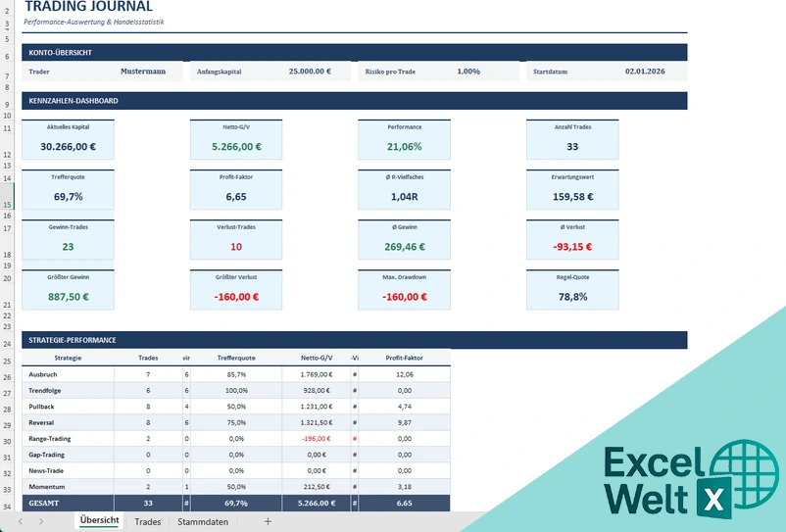Click the Pullback strategy name cell
This screenshot has width=786, height=532.
coord(68,407)
